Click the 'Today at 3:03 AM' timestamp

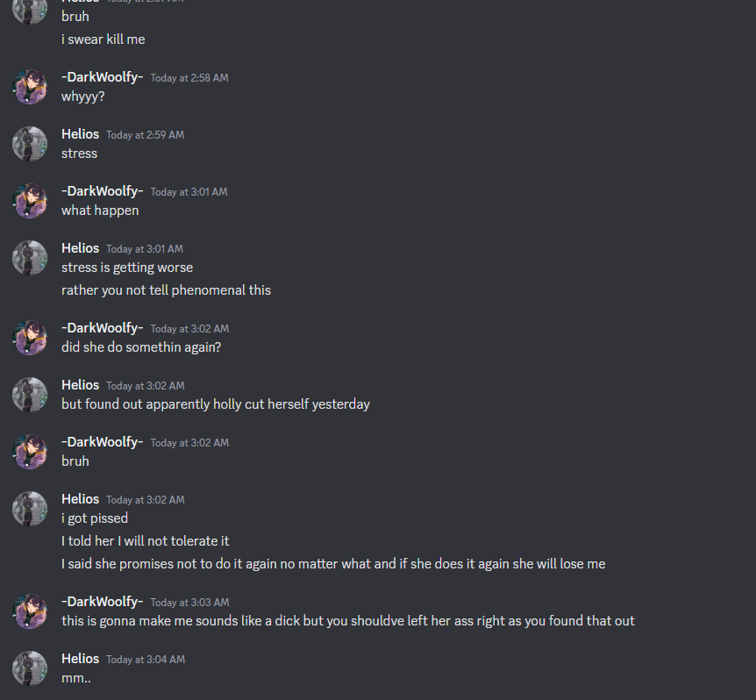coord(190,602)
